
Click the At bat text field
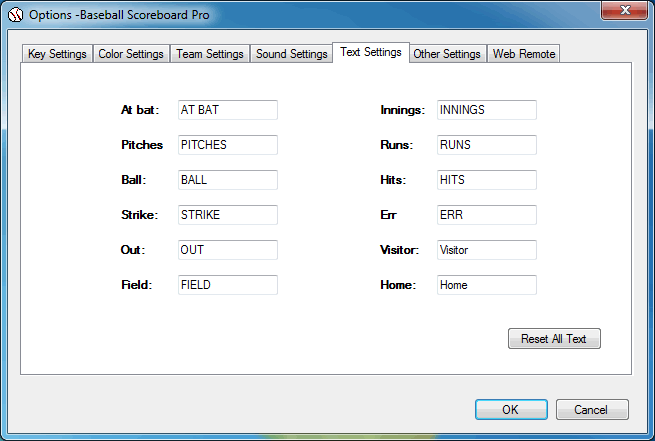(x=227, y=110)
